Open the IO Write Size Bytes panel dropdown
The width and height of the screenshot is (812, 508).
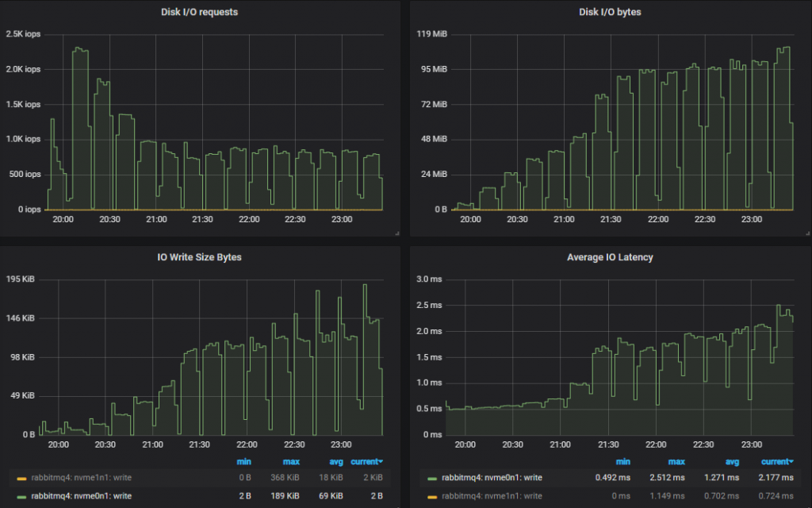point(198,257)
